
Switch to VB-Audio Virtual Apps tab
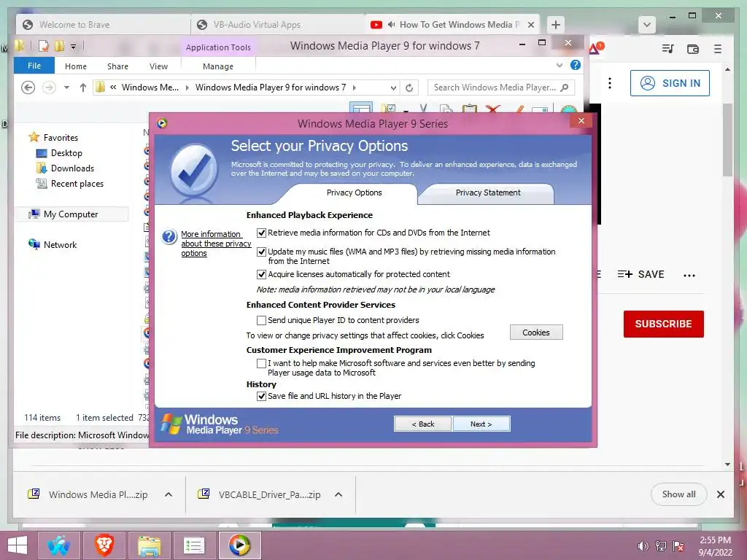point(278,24)
